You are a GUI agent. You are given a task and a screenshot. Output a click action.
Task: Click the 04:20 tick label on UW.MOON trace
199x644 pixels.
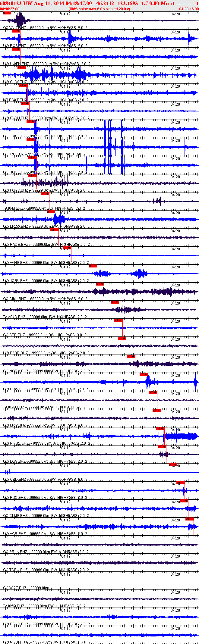pos(175,629)
